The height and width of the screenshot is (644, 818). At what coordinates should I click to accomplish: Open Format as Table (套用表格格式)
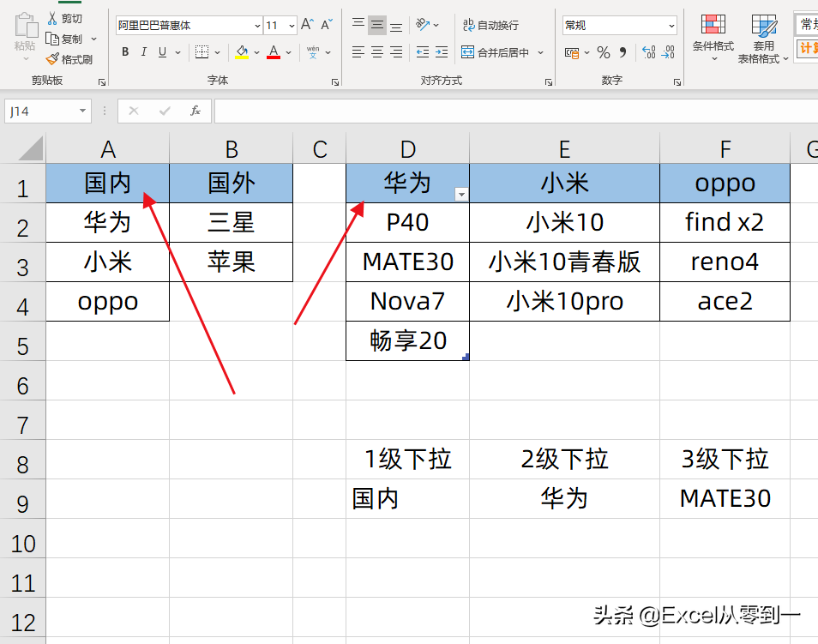click(x=763, y=39)
